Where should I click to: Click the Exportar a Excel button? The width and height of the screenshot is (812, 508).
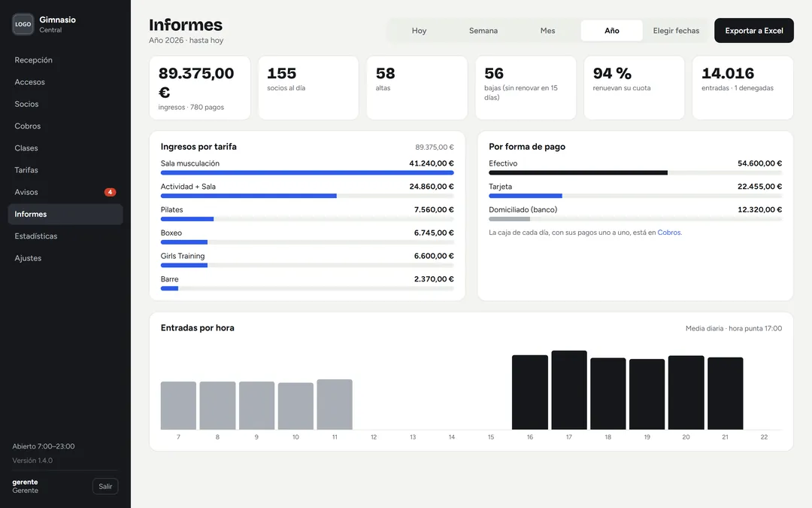click(x=754, y=31)
